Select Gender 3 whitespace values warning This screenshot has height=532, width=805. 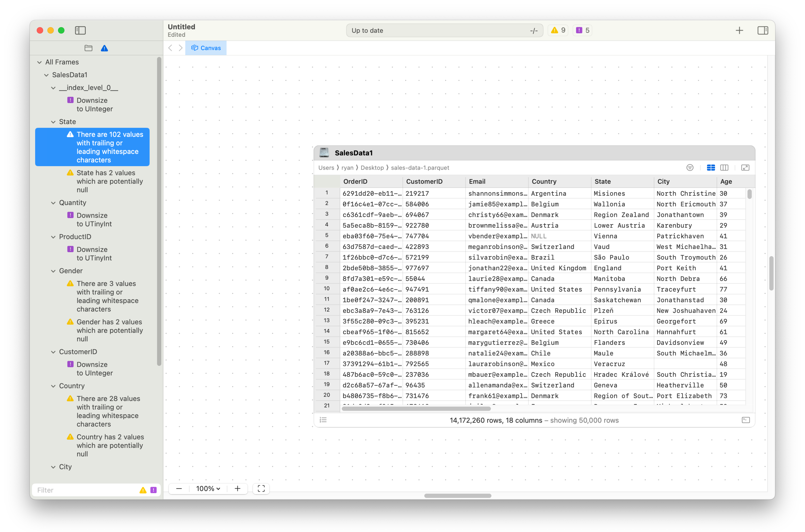tap(92, 296)
